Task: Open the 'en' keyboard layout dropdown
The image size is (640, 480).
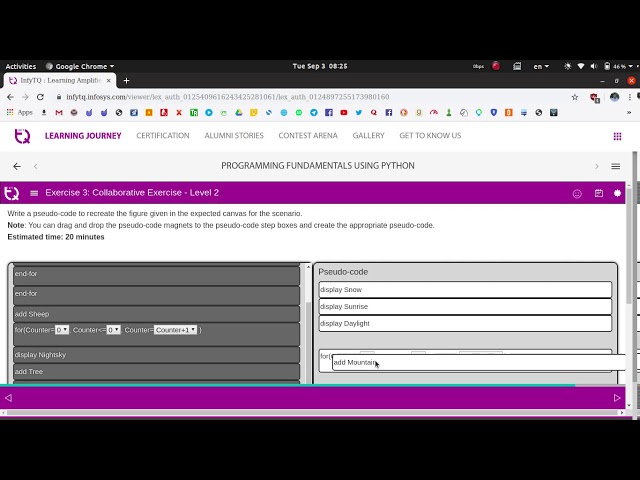Action: tap(541, 66)
